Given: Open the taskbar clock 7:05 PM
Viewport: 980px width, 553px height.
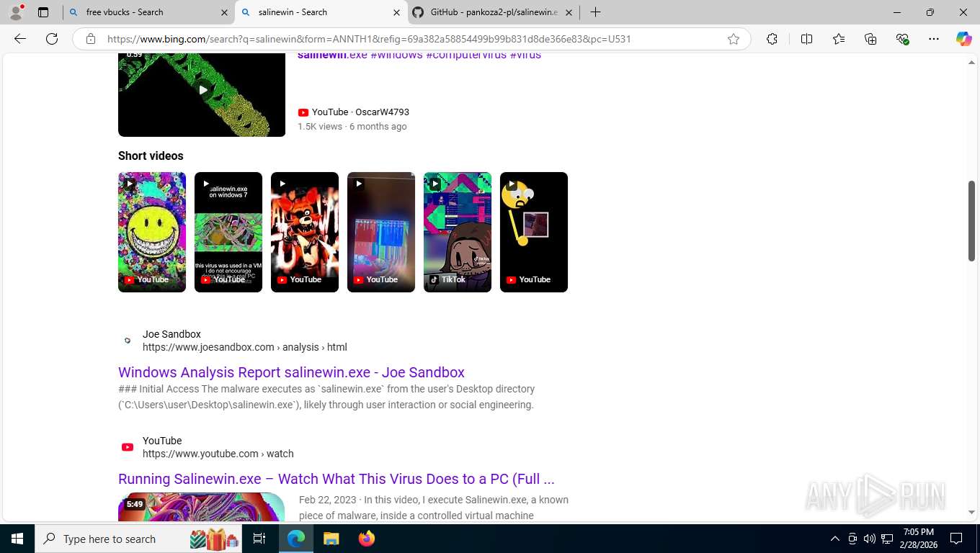Looking at the screenshot, I should pos(918,539).
